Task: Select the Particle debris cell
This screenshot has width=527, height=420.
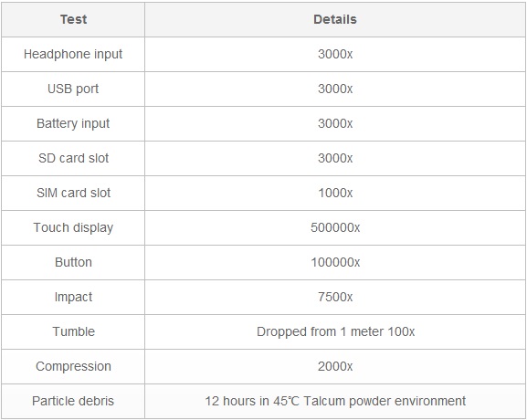Action: click(73, 401)
